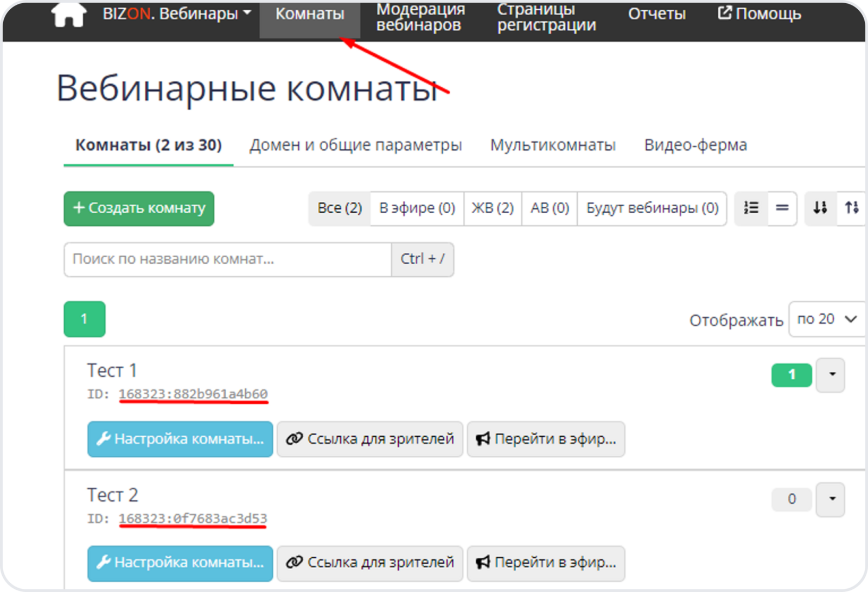Screen dimensions: 868x592
Task: Focus the room name search field
Action: (x=227, y=259)
